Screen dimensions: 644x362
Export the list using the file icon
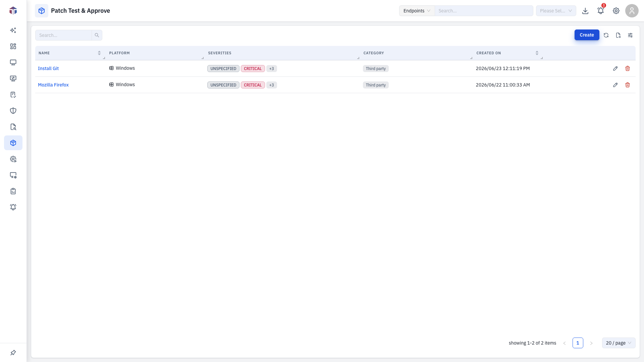click(618, 35)
